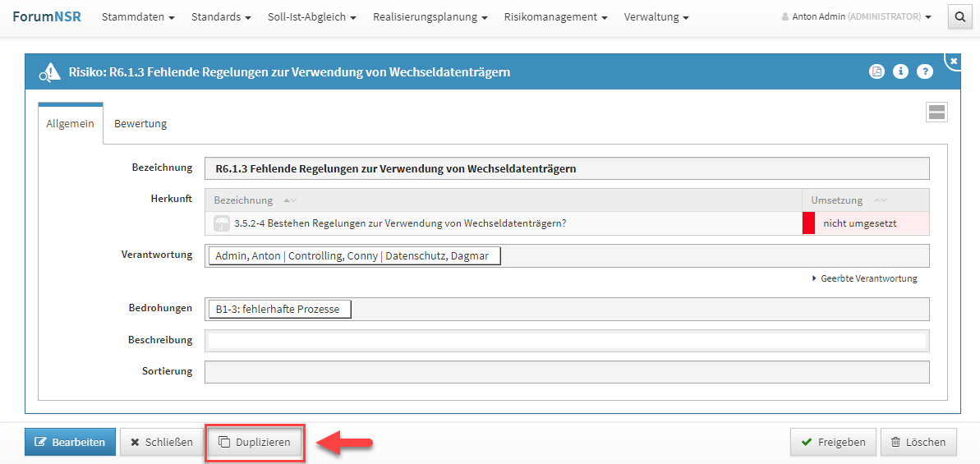Open the Soll-Ist-Abgleich menu
The height and width of the screenshot is (464, 980).
pos(311,17)
